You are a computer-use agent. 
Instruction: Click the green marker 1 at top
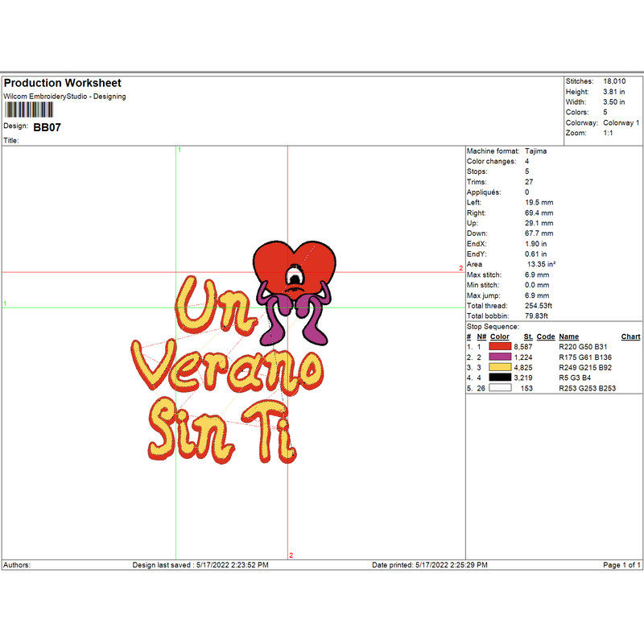(179, 151)
